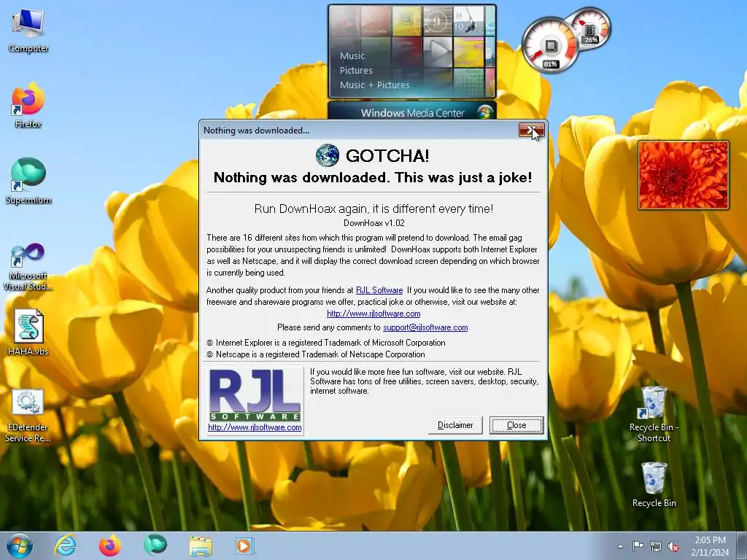
Task: Open Windows Explorer folder on taskbar
Action: (201, 546)
